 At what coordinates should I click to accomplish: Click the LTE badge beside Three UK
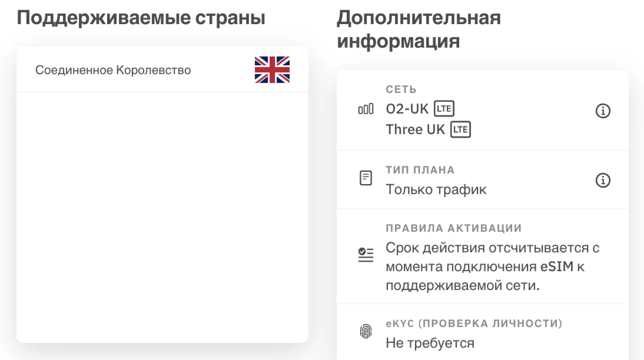(460, 129)
